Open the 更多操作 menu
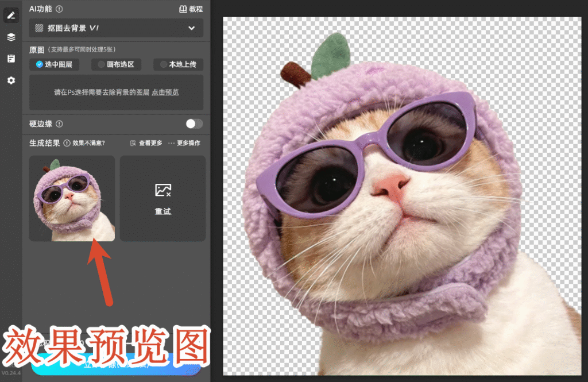This screenshot has height=382, width=588. 184,143
